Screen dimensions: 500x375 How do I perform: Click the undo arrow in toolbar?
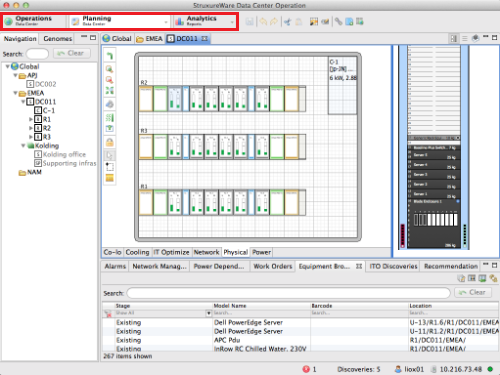[x=263, y=22]
